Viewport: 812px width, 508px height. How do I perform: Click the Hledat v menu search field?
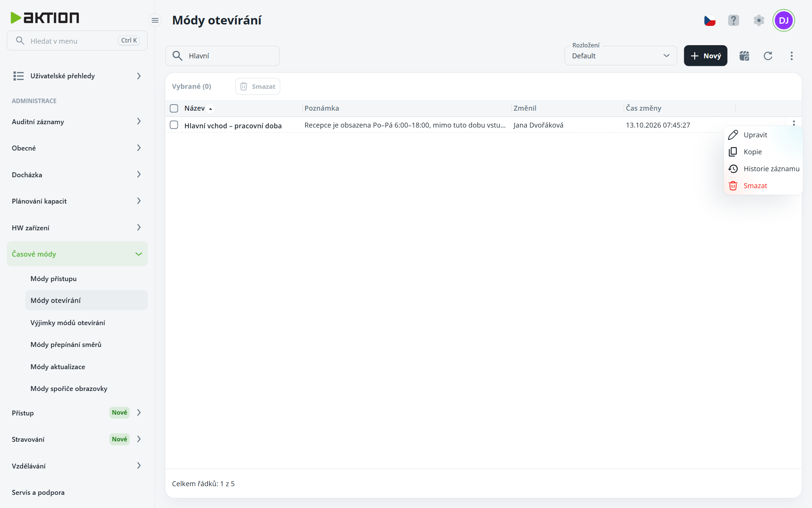pos(77,41)
